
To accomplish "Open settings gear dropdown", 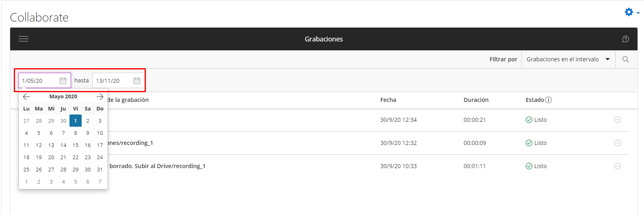I will tap(632, 12).
